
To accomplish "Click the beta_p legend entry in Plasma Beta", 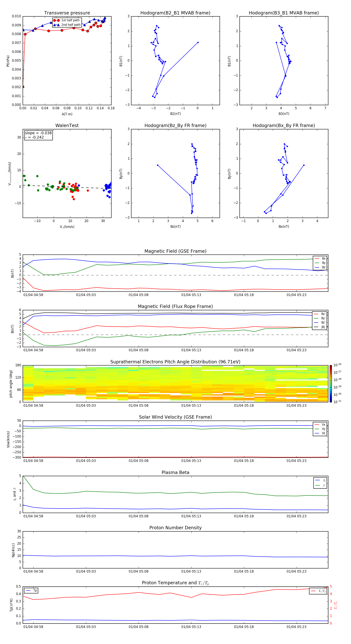I will [x=321, y=480].
